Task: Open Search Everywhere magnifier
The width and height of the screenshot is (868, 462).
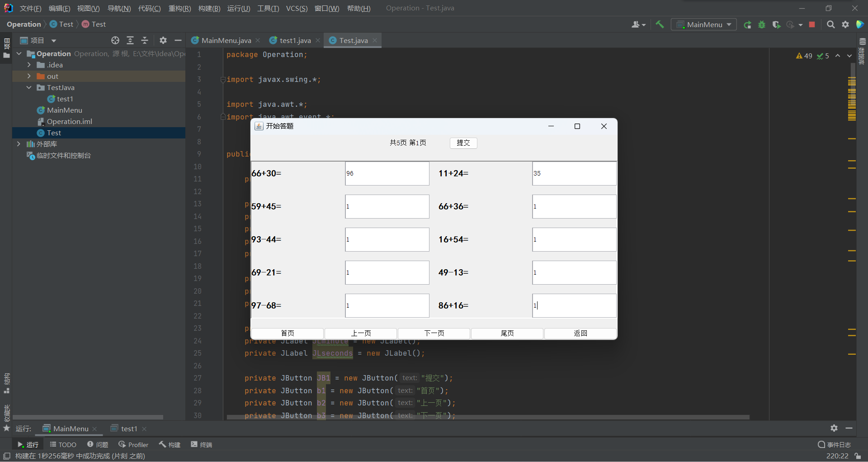Action: [830, 24]
